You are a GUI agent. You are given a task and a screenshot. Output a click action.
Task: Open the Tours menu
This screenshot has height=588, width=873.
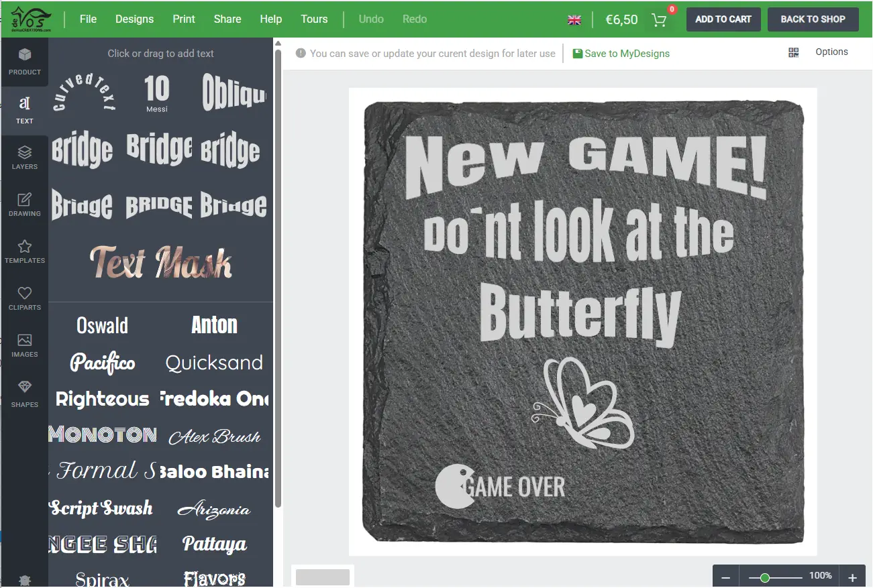[314, 19]
